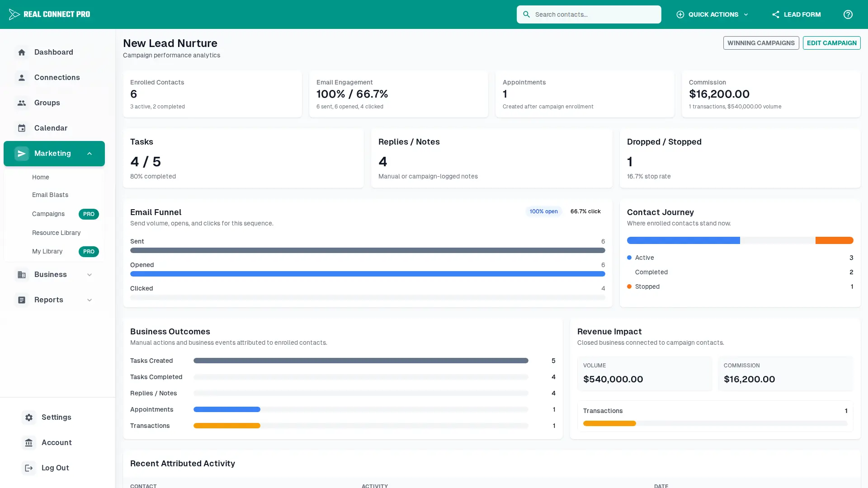Click the Connections person icon
This screenshot has width=868, height=488.
(22, 78)
